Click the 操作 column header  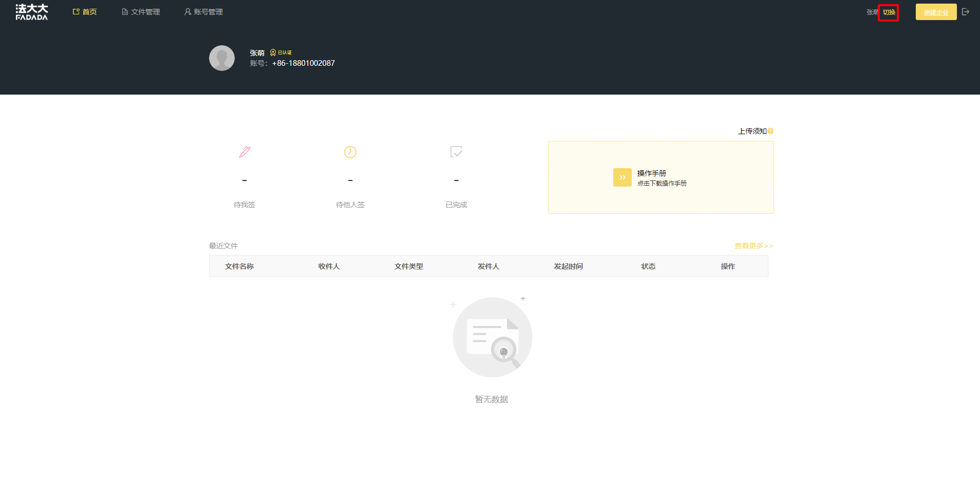pyautogui.click(x=728, y=266)
